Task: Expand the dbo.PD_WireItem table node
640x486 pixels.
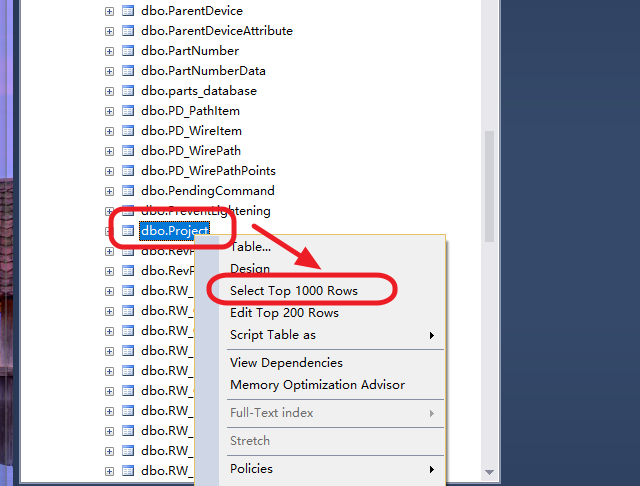Action: 109,131
